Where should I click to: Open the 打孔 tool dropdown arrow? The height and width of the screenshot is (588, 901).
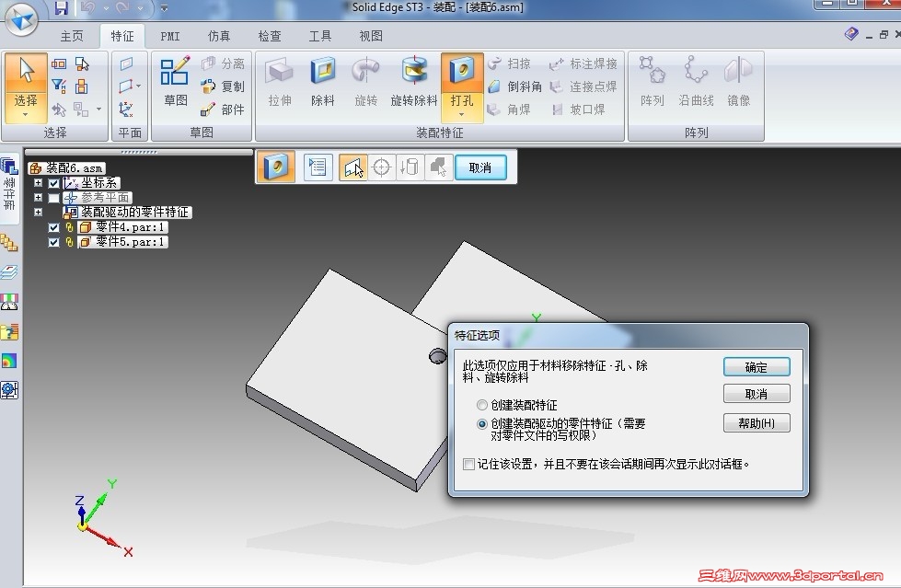tap(461, 114)
